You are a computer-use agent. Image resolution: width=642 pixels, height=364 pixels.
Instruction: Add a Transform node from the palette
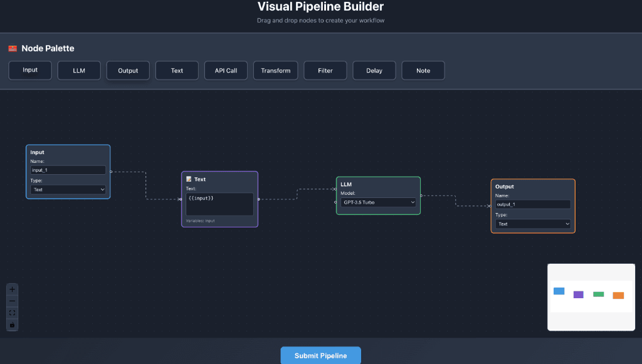pos(275,70)
